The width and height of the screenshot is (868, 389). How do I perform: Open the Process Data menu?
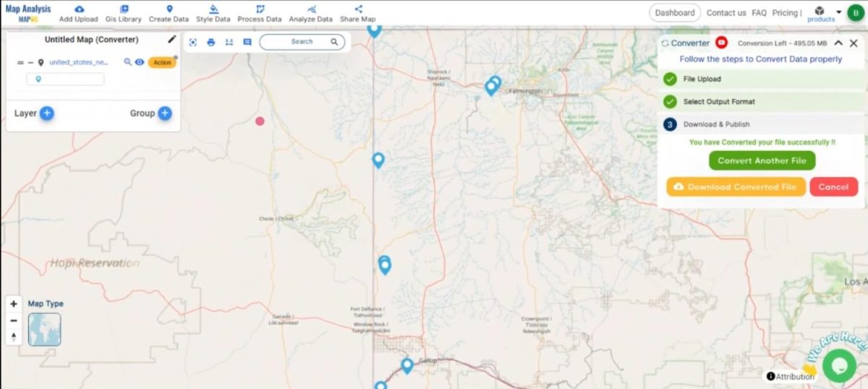coord(260,14)
